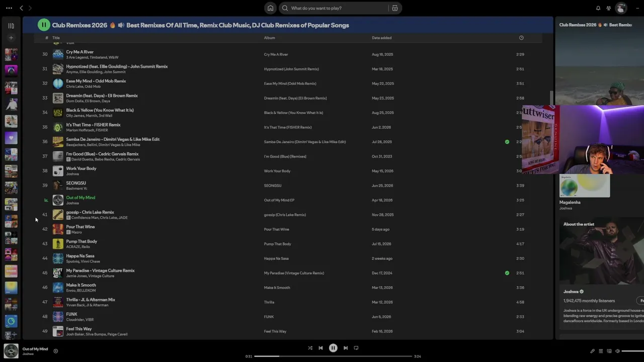The image size is (644, 362).
Task: Open the profile avatar menu
Action: pyautogui.click(x=621, y=8)
